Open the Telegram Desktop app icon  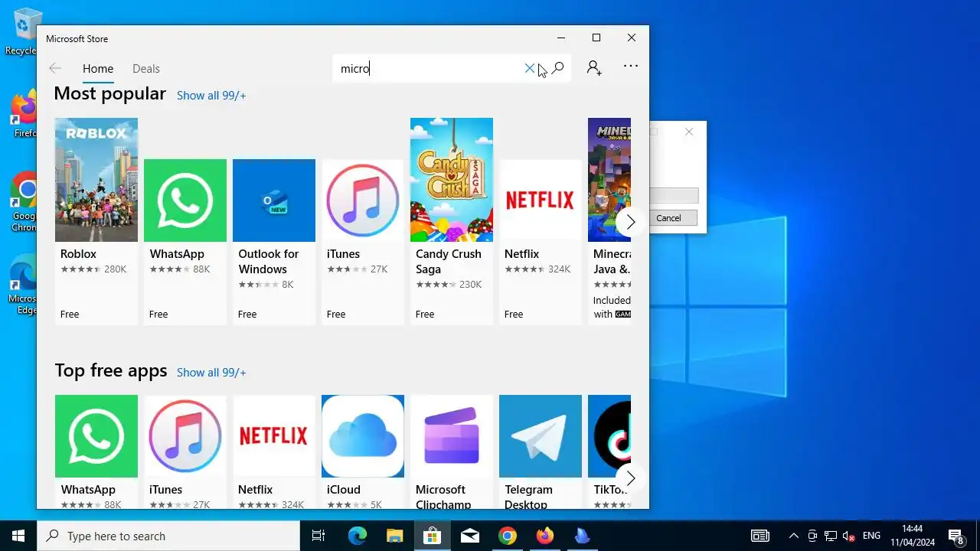click(541, 436)
